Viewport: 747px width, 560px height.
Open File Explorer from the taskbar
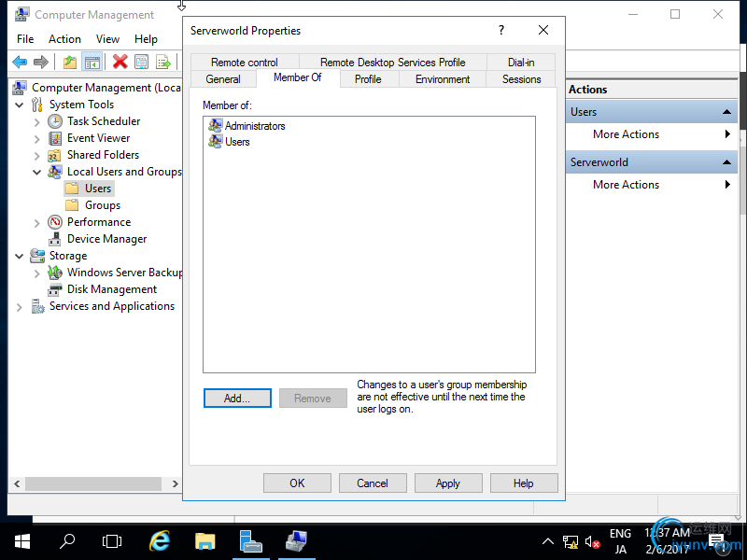point(204,541)
